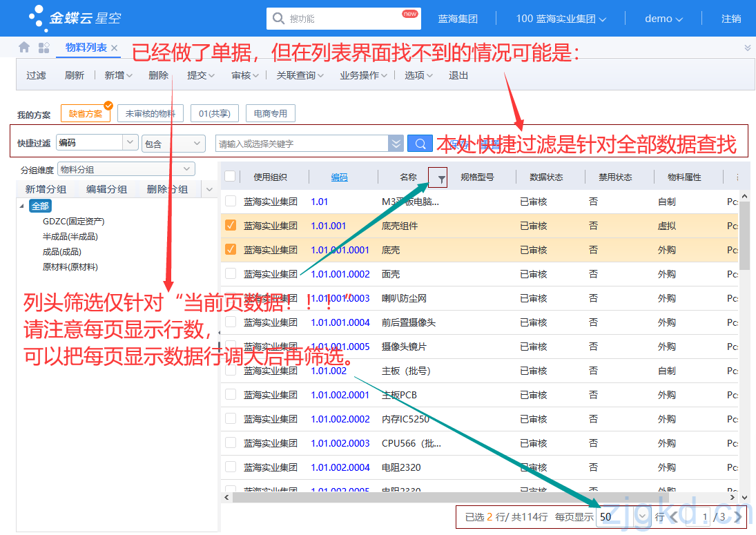Click the 搜功能 search input

point(343,19)
